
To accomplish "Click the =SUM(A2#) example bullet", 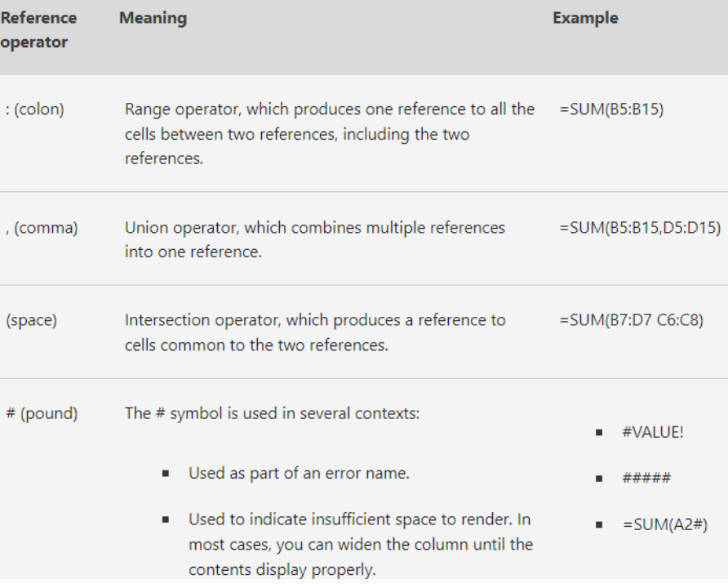I will click(665, 524).
